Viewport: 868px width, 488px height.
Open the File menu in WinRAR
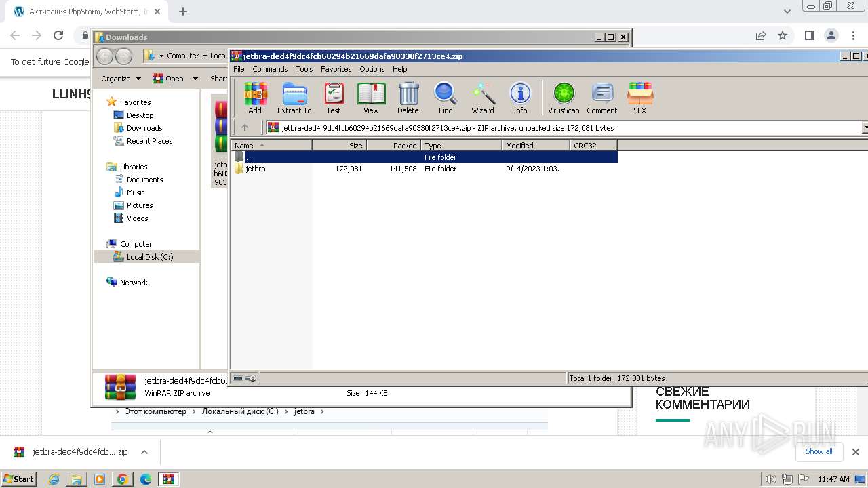coord(239,69)
